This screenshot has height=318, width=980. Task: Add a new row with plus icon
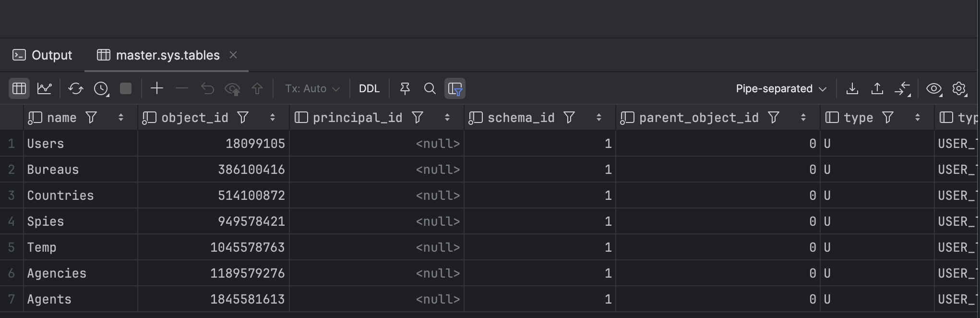click(157, 88)
